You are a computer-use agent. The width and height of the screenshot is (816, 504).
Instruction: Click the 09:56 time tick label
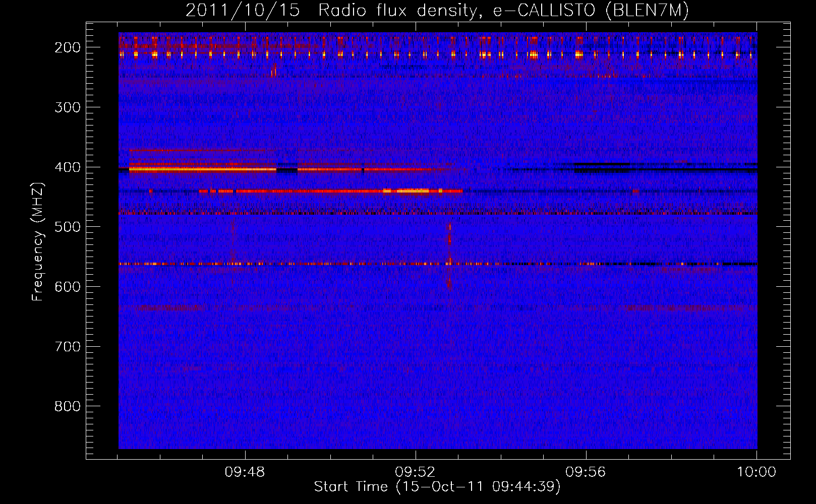pos(586,472)
